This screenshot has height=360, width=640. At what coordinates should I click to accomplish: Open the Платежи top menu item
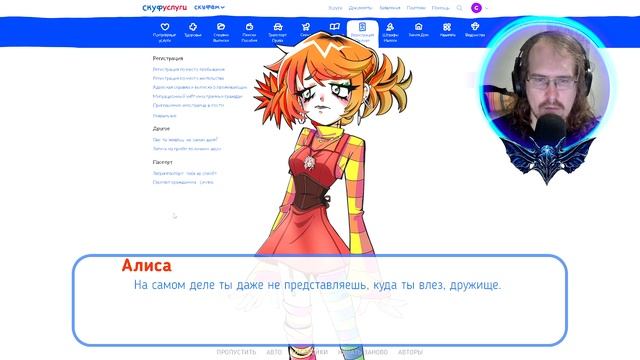click(x=416, y=8)
